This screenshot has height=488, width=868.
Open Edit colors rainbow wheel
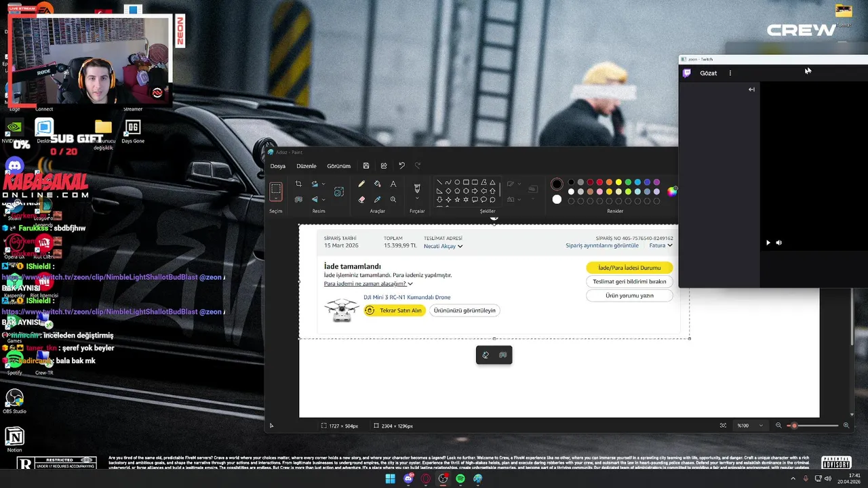point(672,191)
